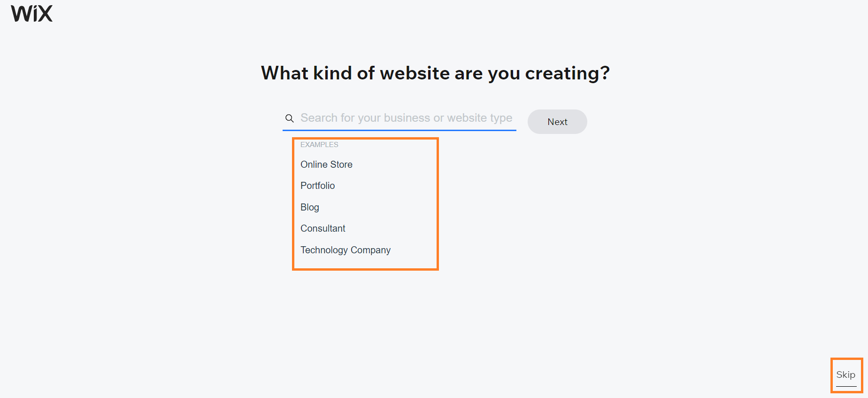Viewport: 868px width, 398px height.
Task: Select Consultant from the examples
Action: [x=323, y=228]
